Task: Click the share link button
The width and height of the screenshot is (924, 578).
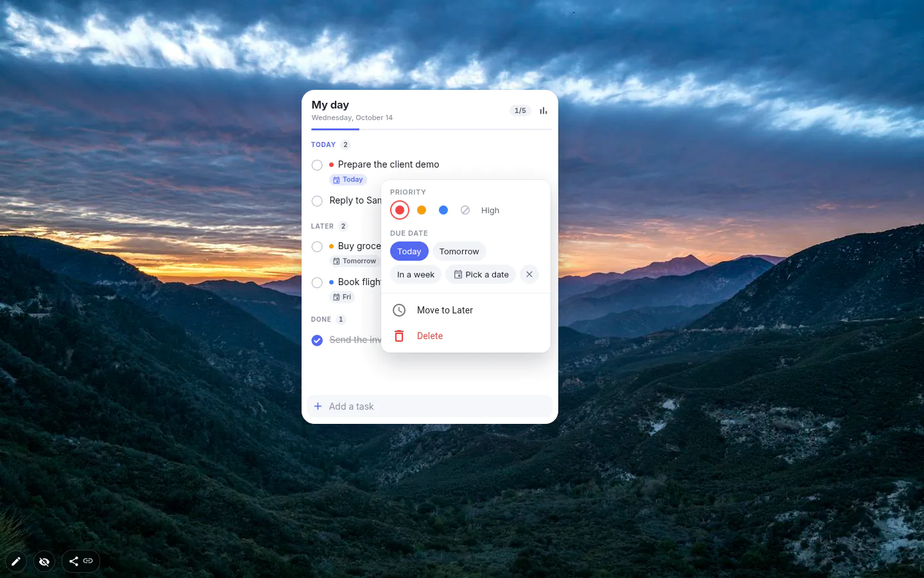Action: [x=81, y=561]
